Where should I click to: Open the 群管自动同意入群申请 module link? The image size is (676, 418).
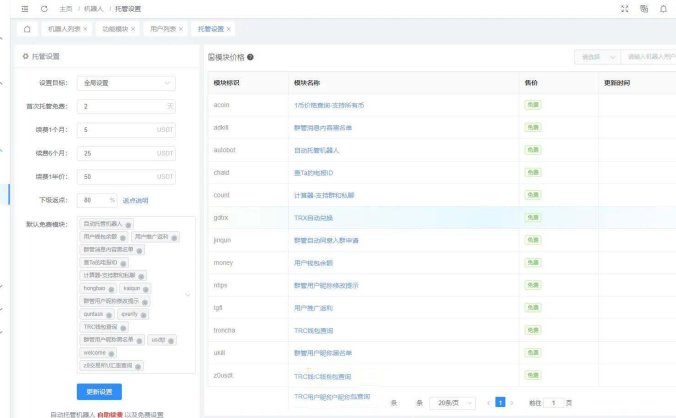click(326, 240)
